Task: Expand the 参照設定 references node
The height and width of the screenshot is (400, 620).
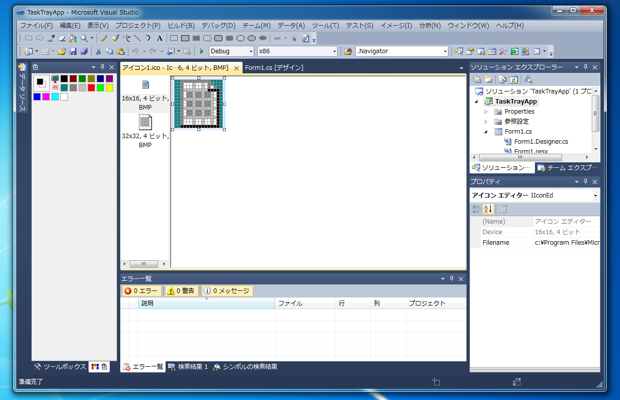Action: [x=486, y=122]
